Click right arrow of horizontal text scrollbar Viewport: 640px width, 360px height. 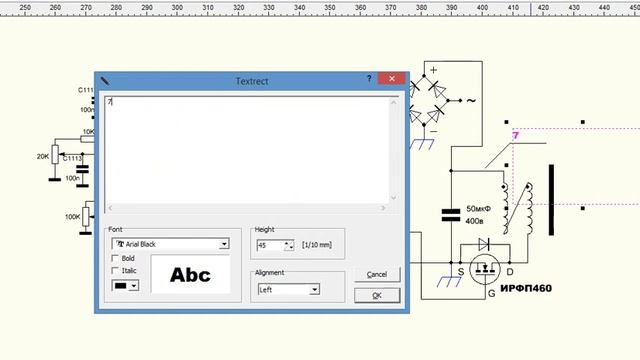click(x=383, y=208)
